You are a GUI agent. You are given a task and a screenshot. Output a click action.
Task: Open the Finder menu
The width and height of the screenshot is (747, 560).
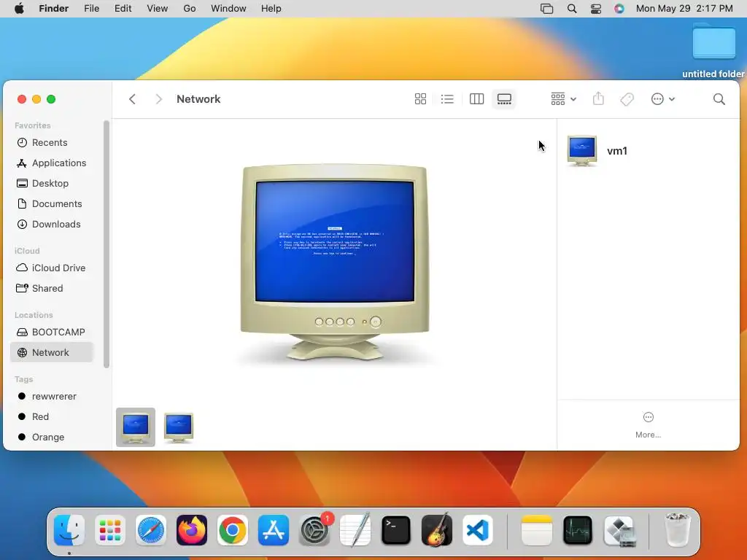coord(54,9)
